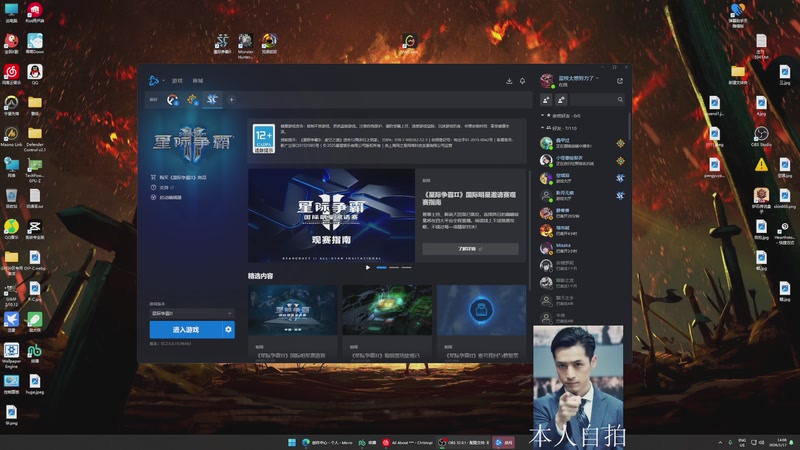Open the NetEase Cloud Music desktop icon
The width and height of the screenshot is (800, 450).
pos(11,74)
